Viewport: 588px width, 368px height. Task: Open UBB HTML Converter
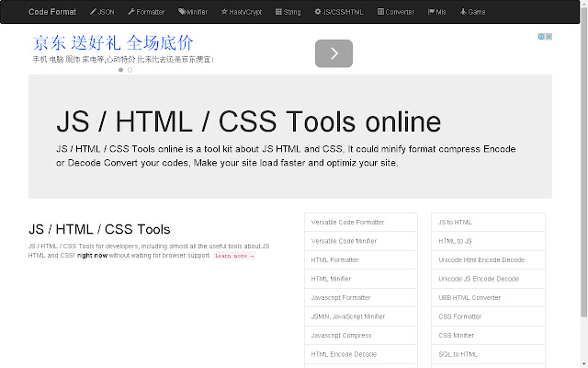point(488,298)
